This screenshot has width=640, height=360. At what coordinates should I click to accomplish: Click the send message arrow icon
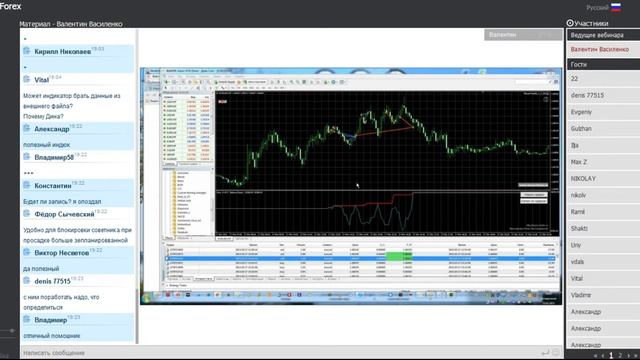[x=545, y=352]
